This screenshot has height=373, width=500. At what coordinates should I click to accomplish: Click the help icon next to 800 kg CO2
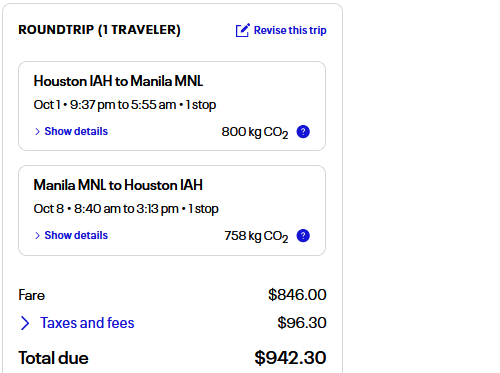tap(303, 132)
